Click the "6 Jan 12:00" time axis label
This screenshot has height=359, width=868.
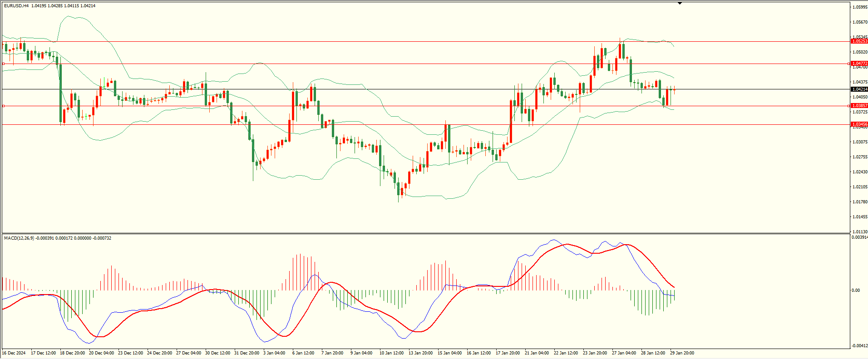304,353
